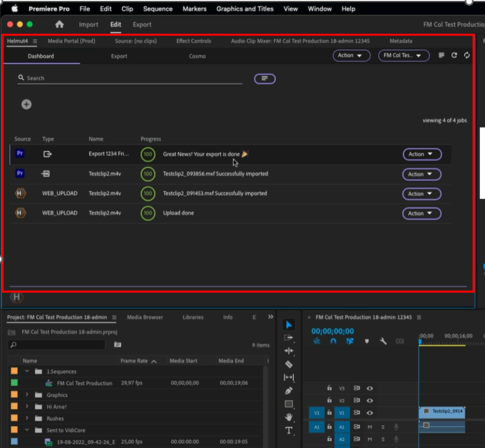Select the Razor tool

tap(289, 365)
